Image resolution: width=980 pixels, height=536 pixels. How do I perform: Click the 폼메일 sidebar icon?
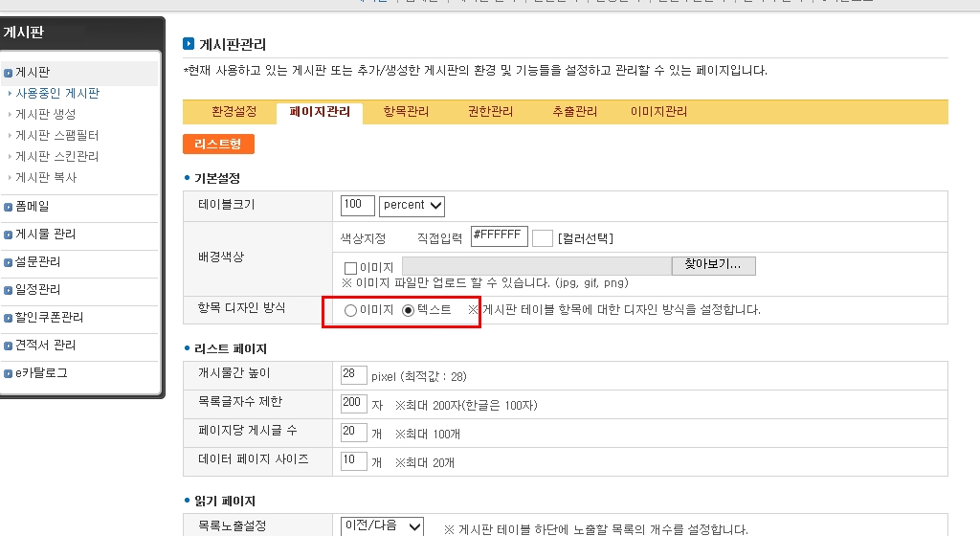(9, 207)
